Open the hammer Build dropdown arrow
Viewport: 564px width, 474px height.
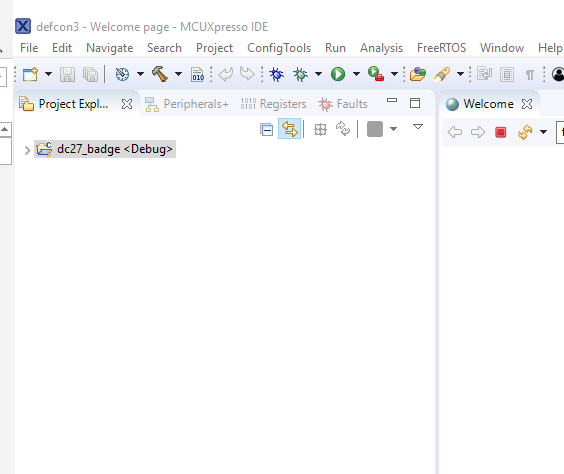(x=178, y=74)
